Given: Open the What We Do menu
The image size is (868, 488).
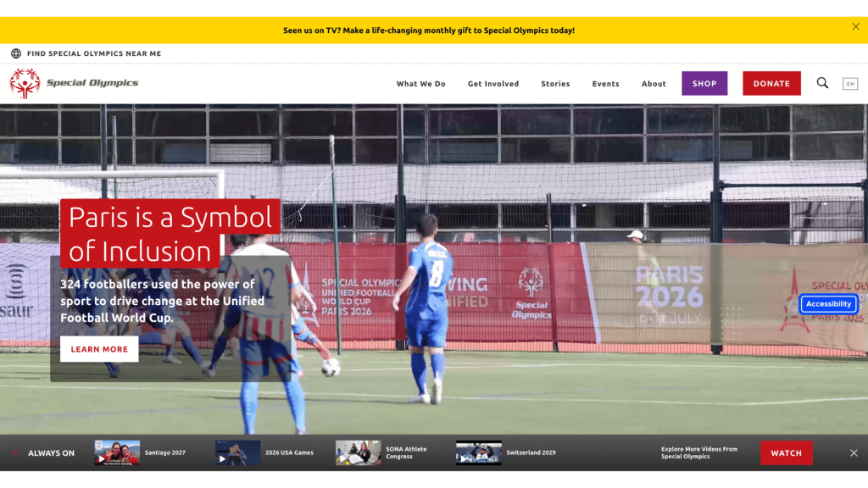Looking at the screenshot, I should (420, 84).
